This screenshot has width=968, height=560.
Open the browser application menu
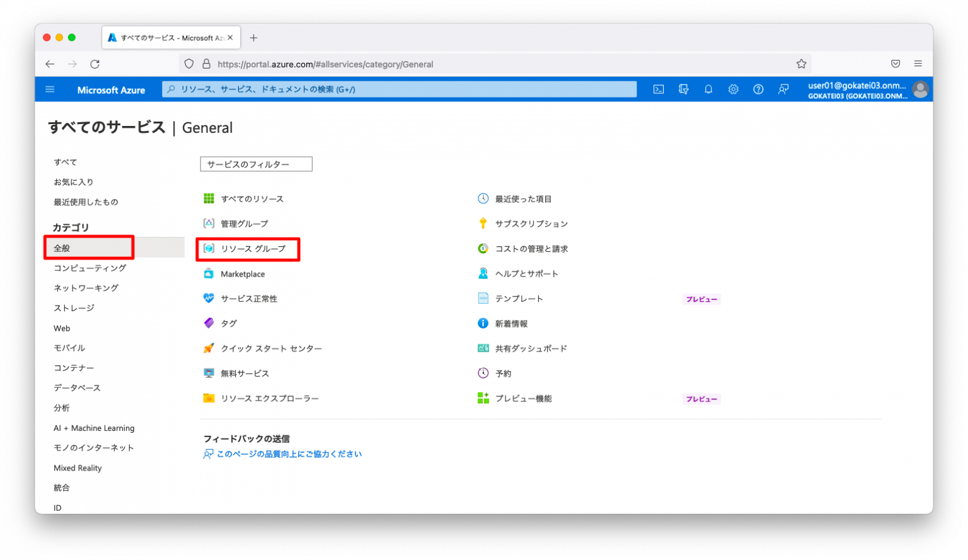coord(918,64)
